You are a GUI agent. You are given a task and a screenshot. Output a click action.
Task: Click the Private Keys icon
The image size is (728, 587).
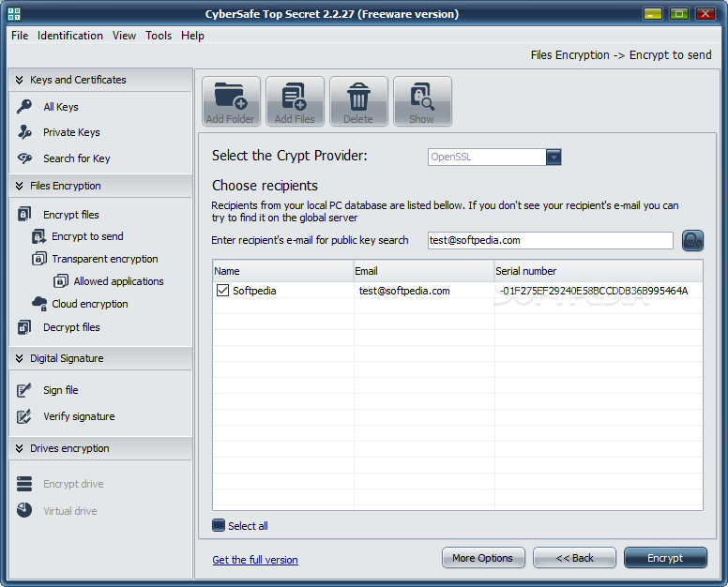[24, 132]
